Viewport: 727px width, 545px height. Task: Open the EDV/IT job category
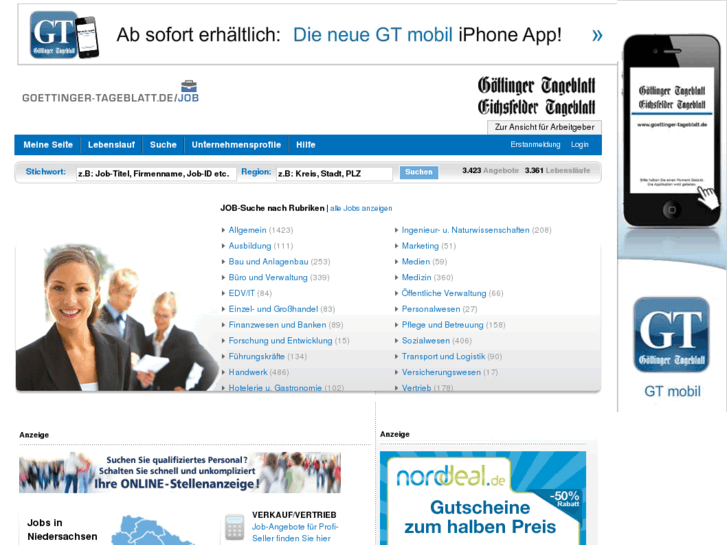[x=241, y=293]
